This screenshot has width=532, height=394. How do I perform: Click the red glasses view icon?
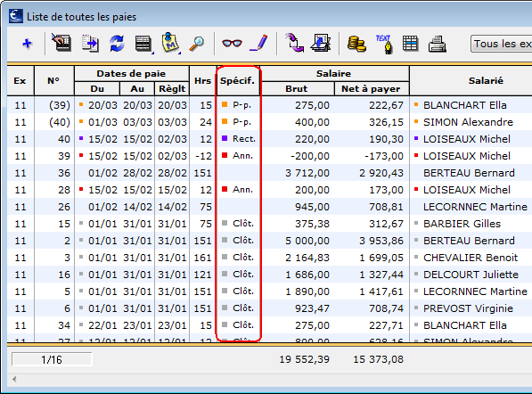point(232,44)
